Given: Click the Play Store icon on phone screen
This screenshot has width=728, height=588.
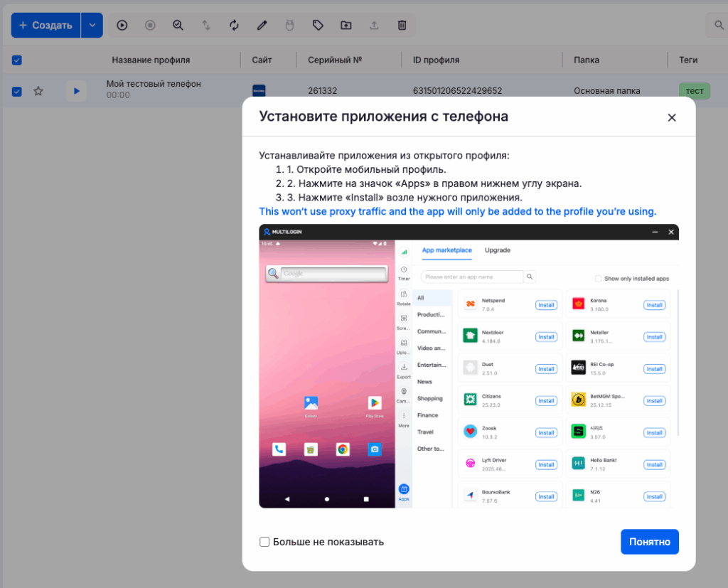Looking at the screenshot, I should [375, 402].
